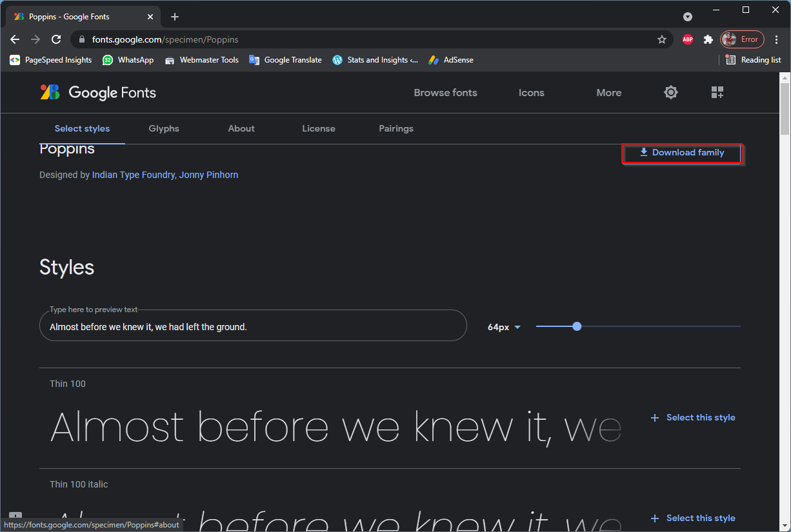Screen dimensions: 791x532
Task: Open the Chrome three-dot menu
Action: (777, 39)
